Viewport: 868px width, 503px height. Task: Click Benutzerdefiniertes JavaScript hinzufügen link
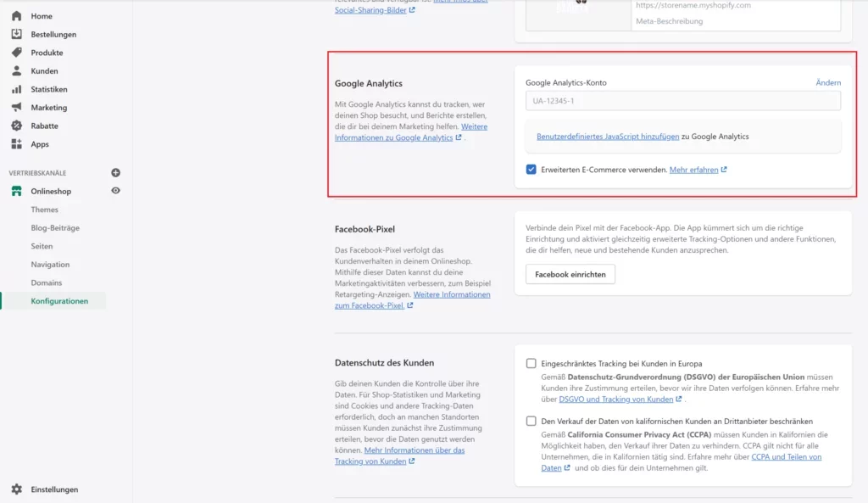pyautogui.click(x=608, y=137)
